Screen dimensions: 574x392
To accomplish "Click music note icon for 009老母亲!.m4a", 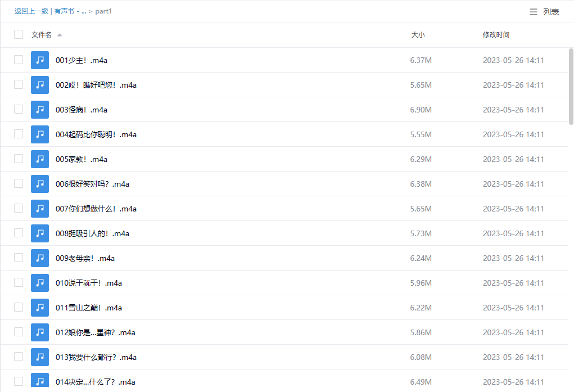I will tap(39, 258).
